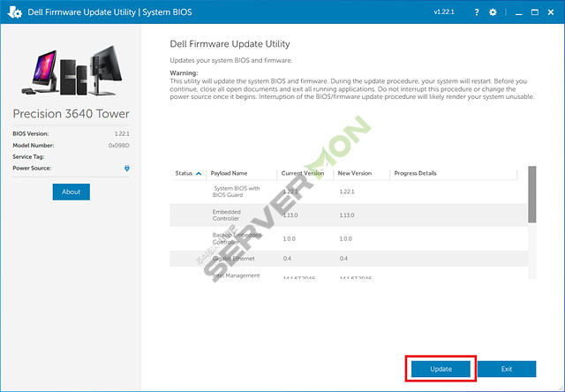Select the Backup Embedded Controller row
The height and width of the screenshot is (392, 565).
click(x=349, y=238)
